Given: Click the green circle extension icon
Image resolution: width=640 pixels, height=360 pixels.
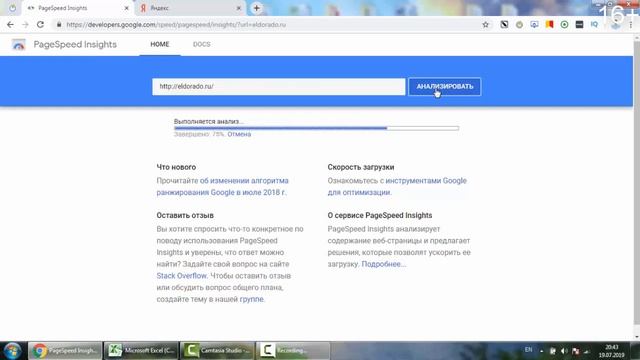Looking at the screenshot, I should tap(564, 24).
